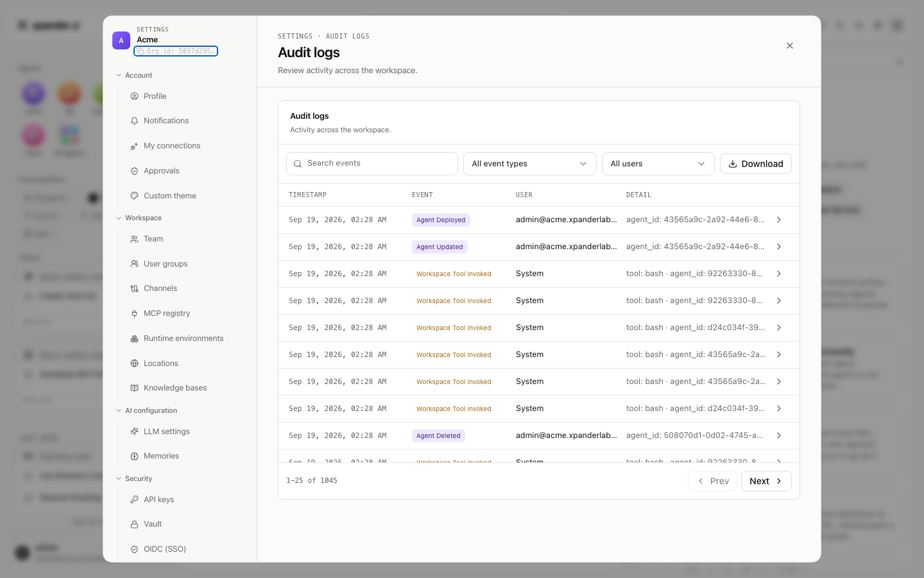Viewport: 924px width, 578px height.
Task: Expand the Agent Deleted row chevron
Action: (x=779, y=435)
